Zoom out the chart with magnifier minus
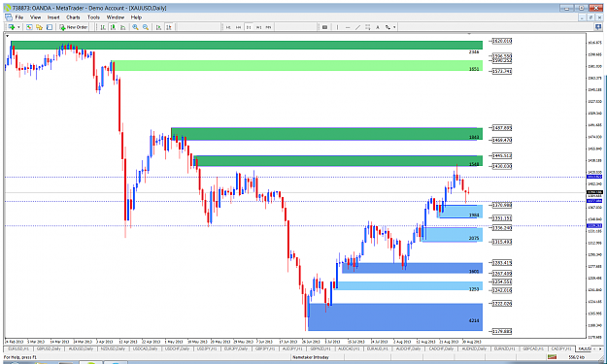The width and height of the screenshot is (607, 364). click(x=145, y=27)
